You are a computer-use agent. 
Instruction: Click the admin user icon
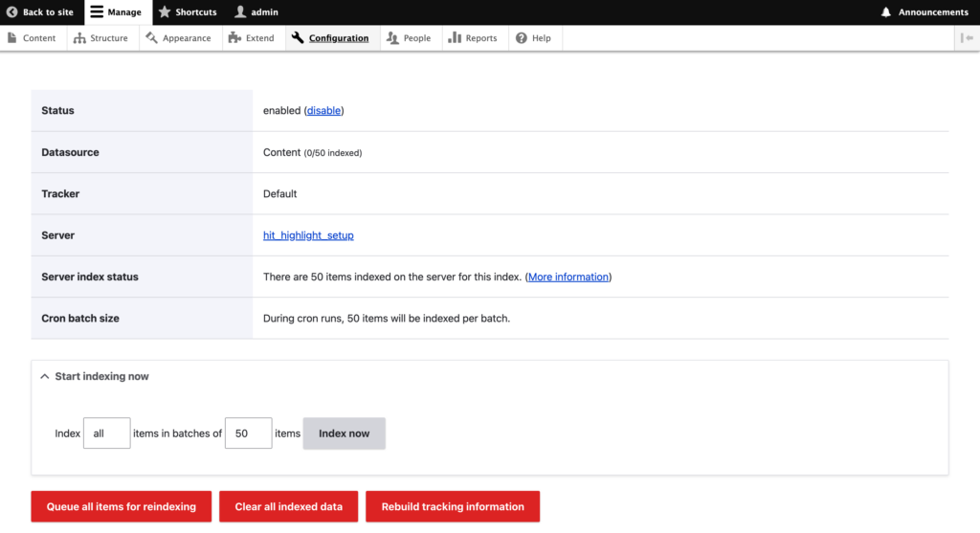[240, 12]
